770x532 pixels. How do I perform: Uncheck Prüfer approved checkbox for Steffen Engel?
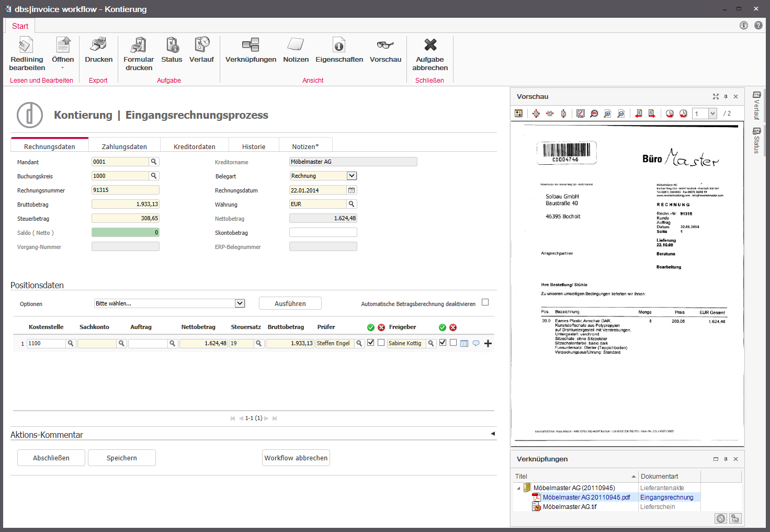point(371,343)
